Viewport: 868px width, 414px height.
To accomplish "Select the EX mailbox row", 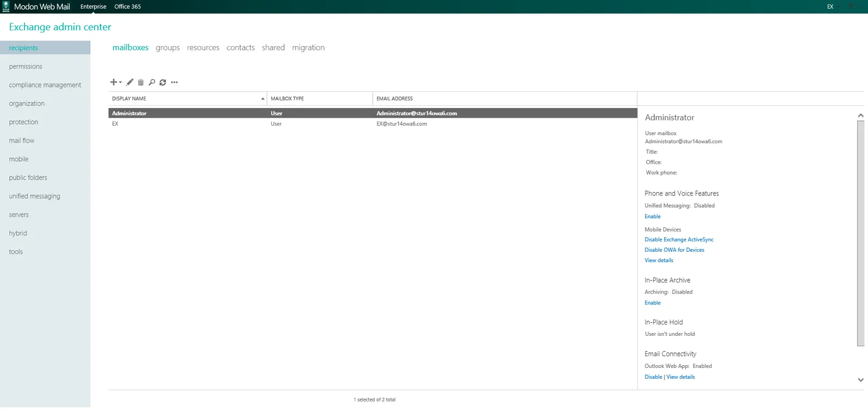I will [x=373, y=124].
